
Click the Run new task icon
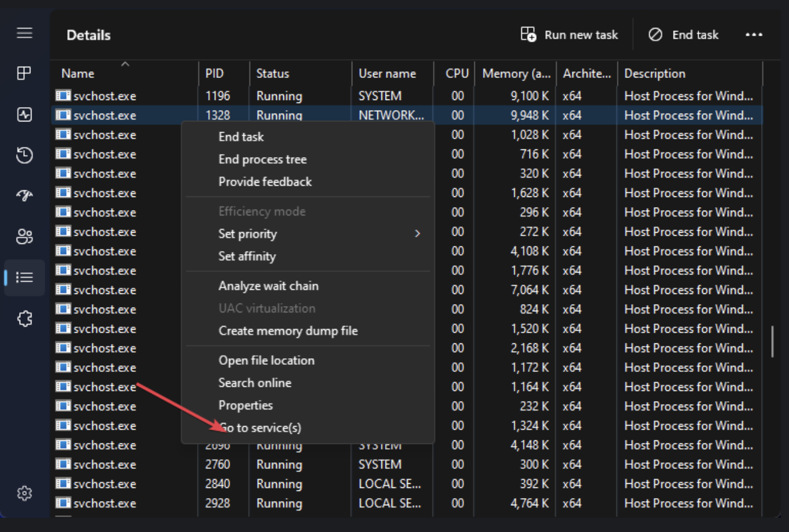(x=528, y=35)
